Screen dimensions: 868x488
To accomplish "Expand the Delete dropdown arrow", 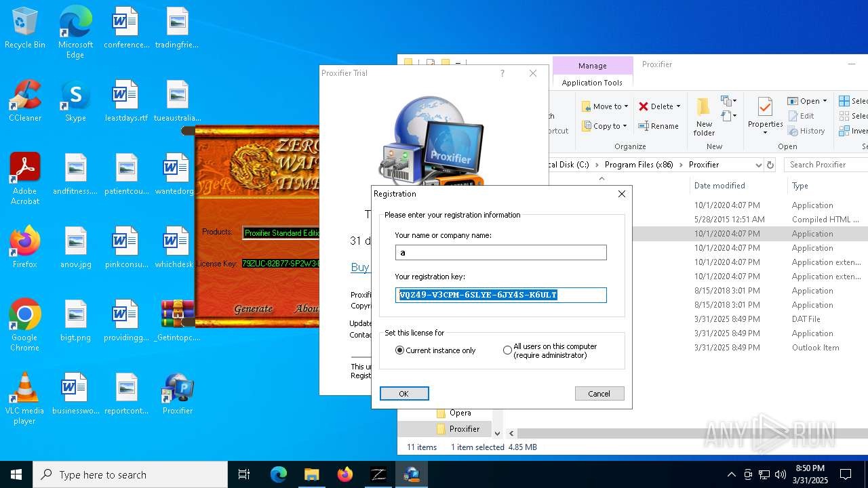I will tap(678, 106).
